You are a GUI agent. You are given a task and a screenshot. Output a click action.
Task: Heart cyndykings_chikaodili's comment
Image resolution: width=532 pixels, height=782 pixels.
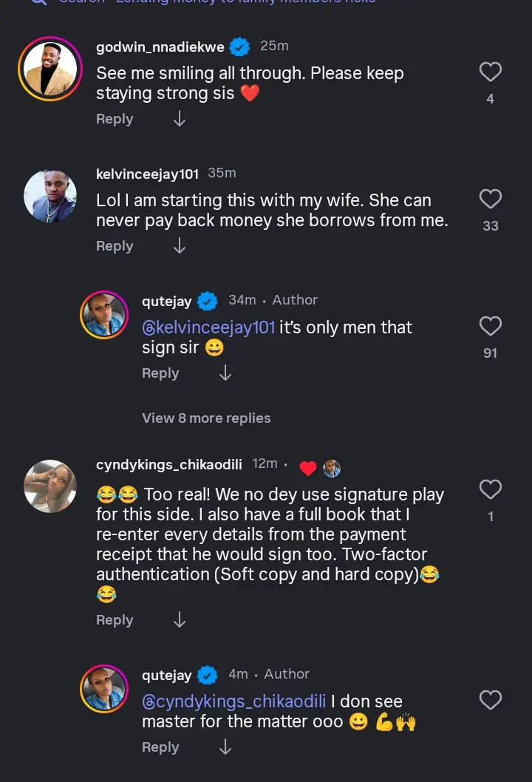pyautogui.click(x=490, y=490)
